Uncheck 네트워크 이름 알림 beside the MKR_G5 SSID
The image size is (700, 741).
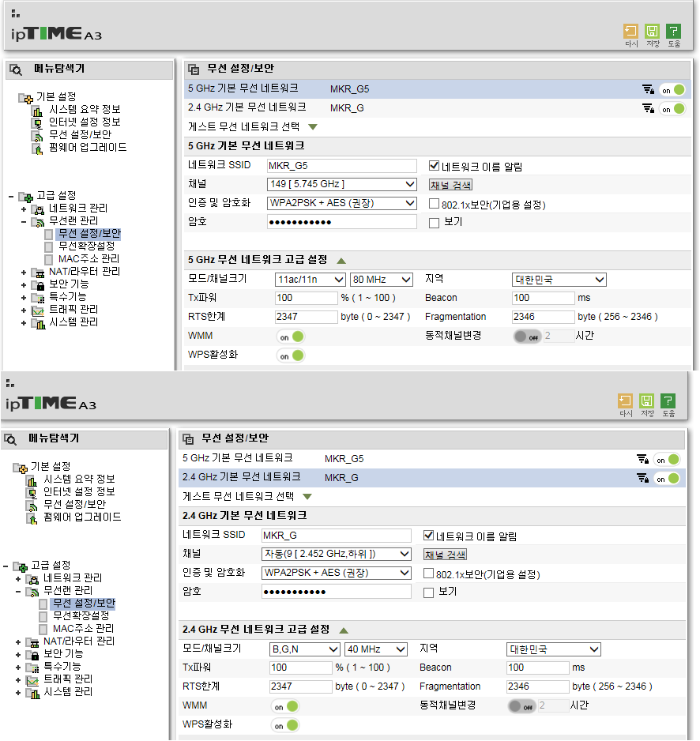(x=434, y=166)
